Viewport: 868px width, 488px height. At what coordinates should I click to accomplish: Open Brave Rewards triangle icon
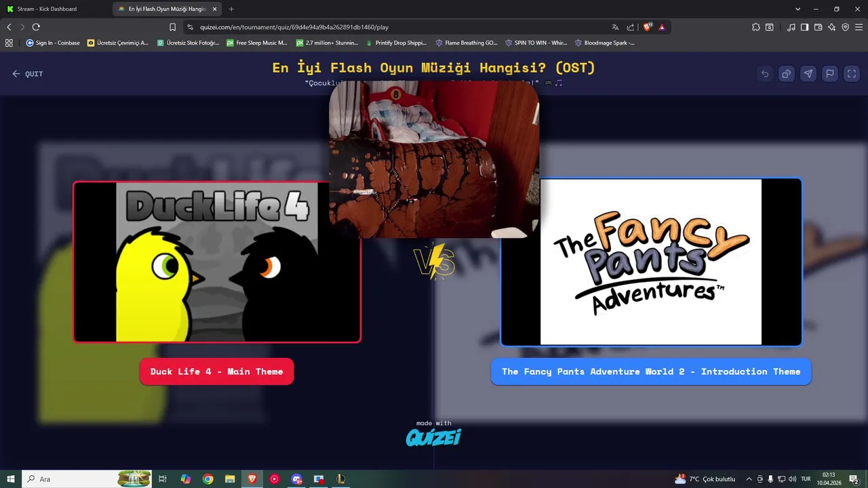point(662,27)
